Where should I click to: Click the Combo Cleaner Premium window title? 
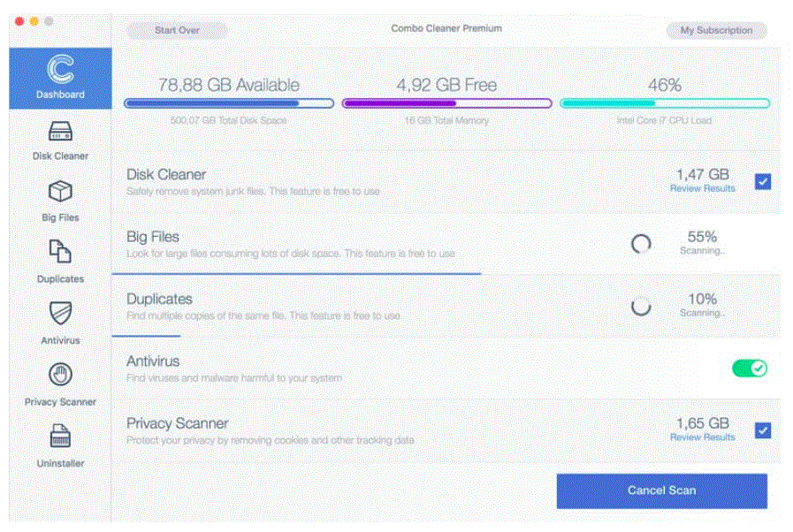[446, 28]
